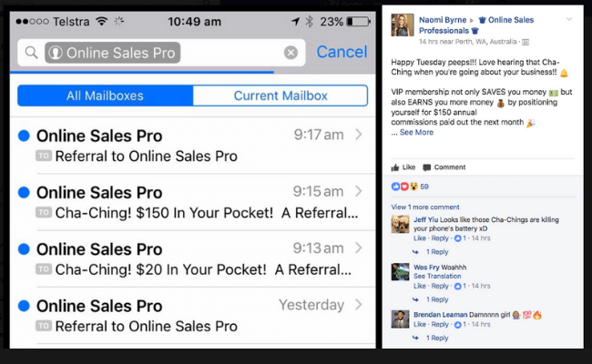Open the post options dropdown arrow
The width and height of the screenshot is (592, 364).
[x=569, y=19]
